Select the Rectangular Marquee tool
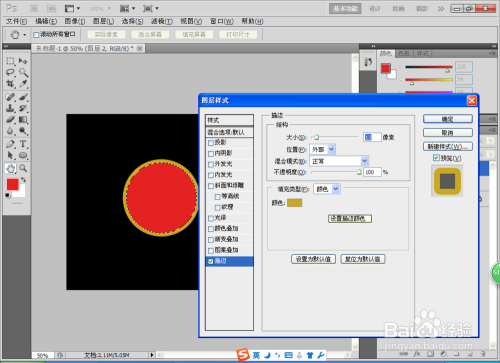Image resolution: width=500 pixels, height=363 pixels. coord(10,61)
